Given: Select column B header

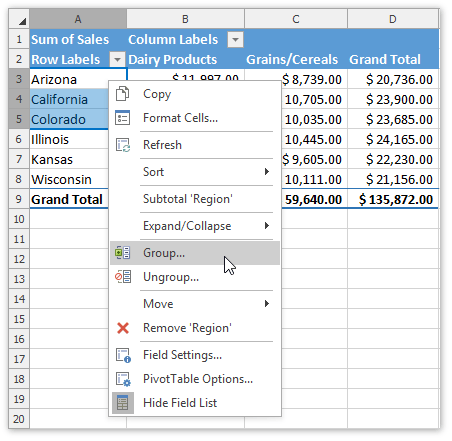Looking at the screenshot, I should 185,19.
